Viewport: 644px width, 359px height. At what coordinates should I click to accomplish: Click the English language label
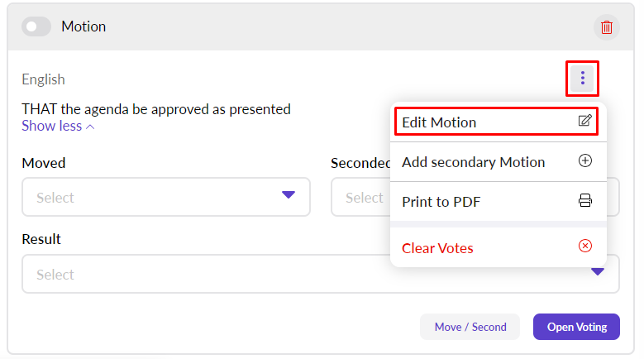tap(43, 79)
